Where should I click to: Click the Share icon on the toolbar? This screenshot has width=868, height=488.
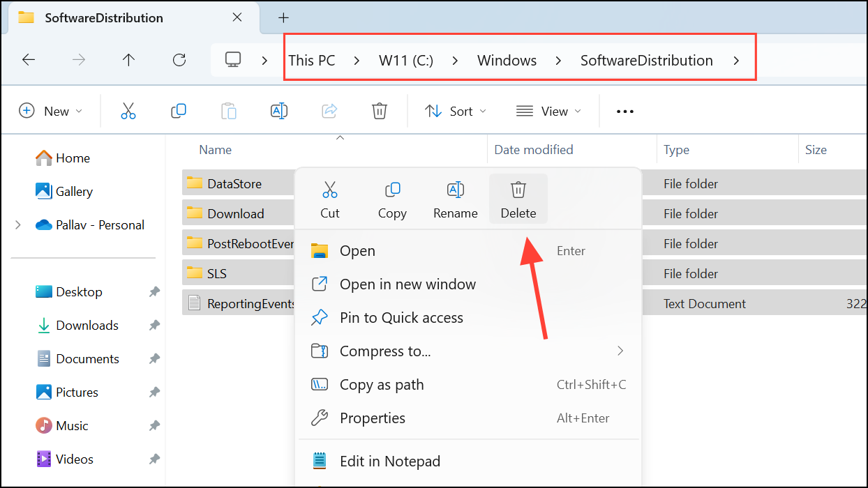pyautogui.click(x=329, y=110)
